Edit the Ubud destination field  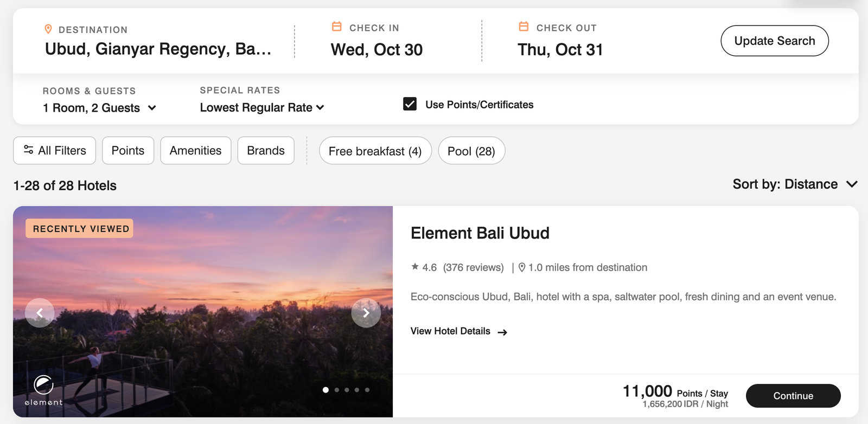[158, 49]
